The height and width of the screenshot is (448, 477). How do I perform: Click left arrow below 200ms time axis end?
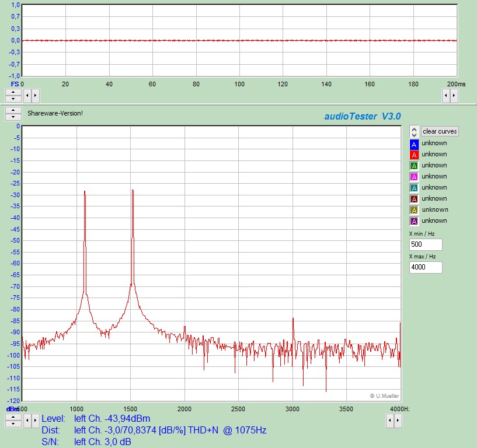(x=446, y=96)
